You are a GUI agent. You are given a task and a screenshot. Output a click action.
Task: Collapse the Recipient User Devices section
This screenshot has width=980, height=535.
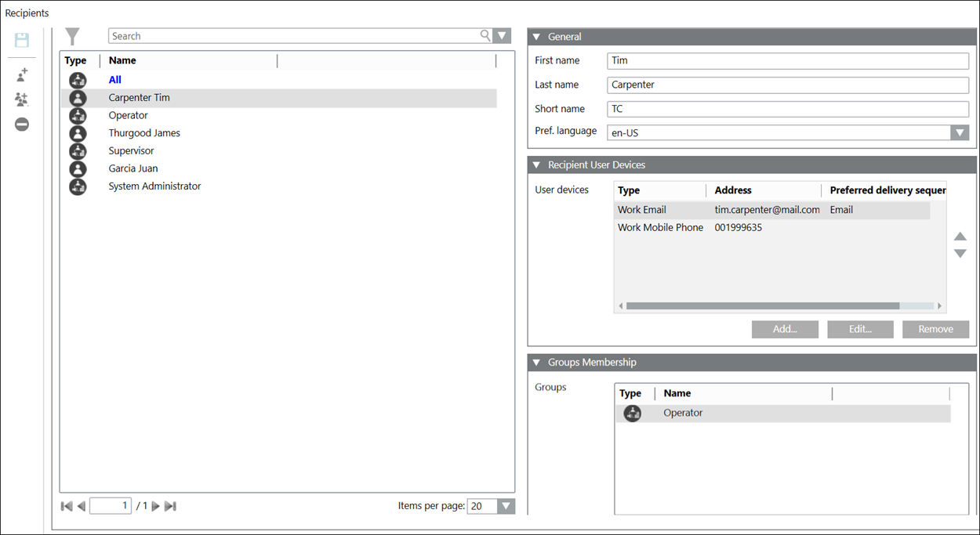pyautogui.click(x=537, y=165)
